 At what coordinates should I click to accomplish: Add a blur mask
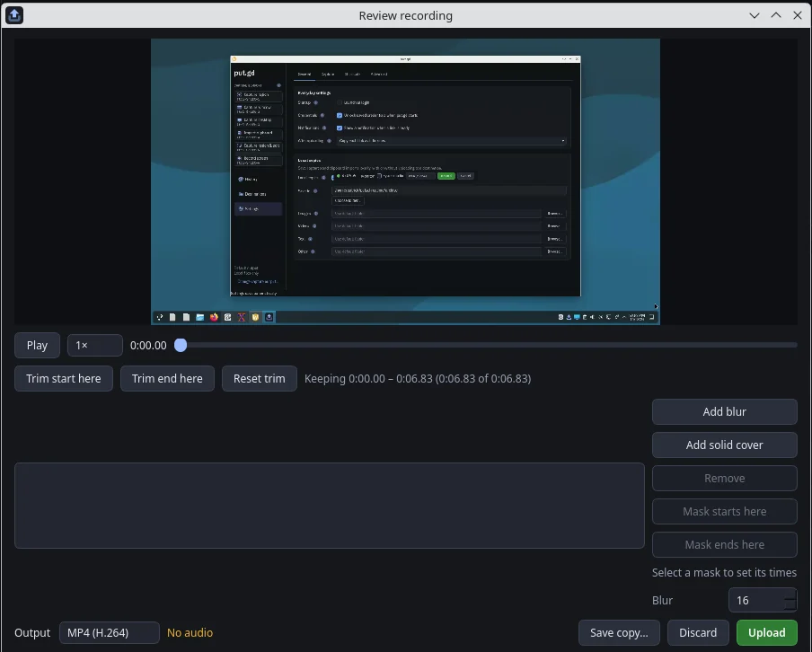click(725, 411)
